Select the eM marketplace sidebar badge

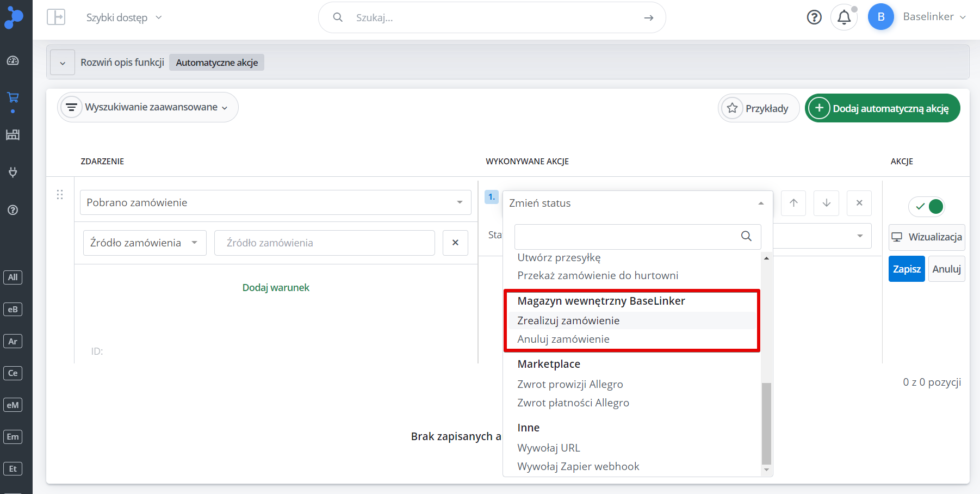tap(13, 405)
